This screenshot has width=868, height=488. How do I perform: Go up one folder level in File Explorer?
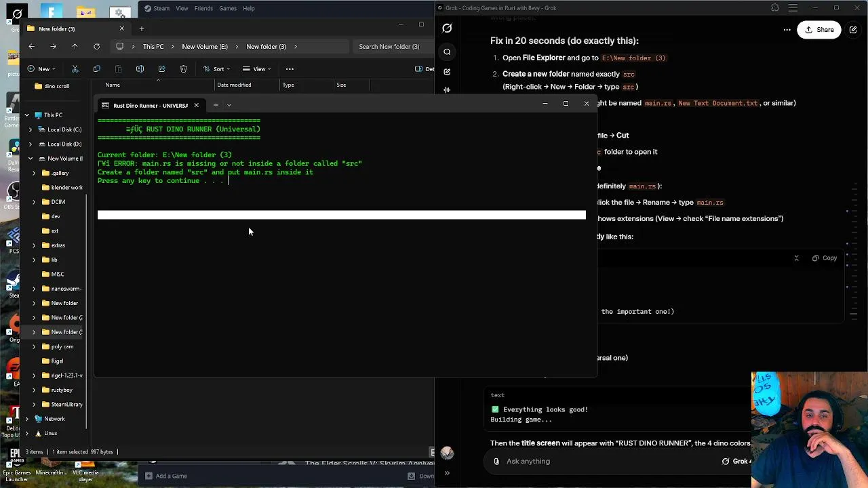pyautogui.click(x=75, y=46)
